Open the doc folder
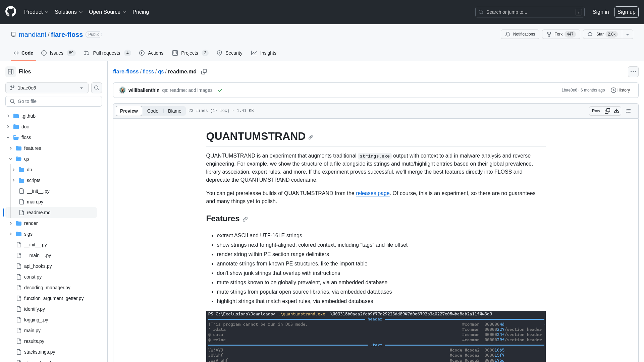Image resolution: width=644 pixels, height=362 pixels. [x=25, y=127]
